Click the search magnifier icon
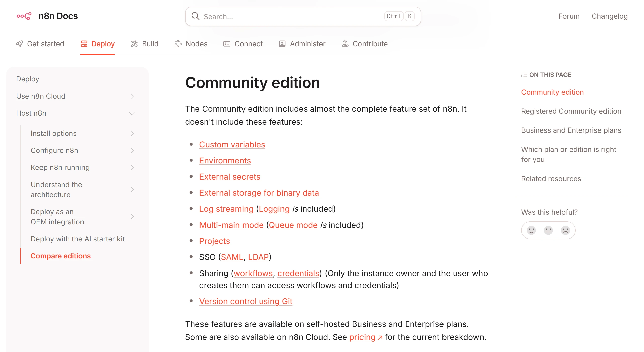Screen dimensions: 644x352 (x=195, y=16)
